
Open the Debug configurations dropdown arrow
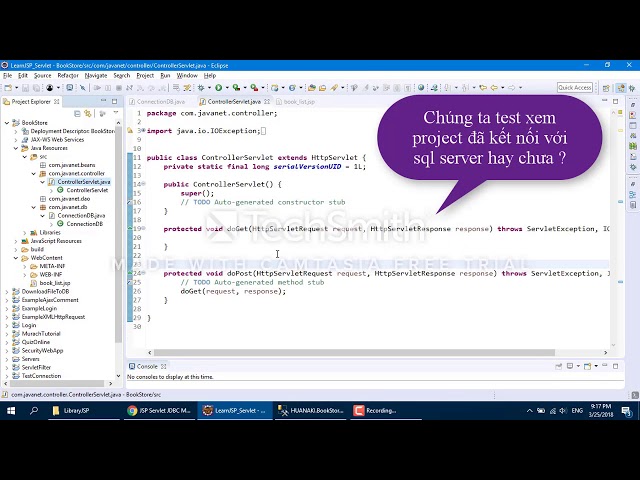click(x=209, y=88)
